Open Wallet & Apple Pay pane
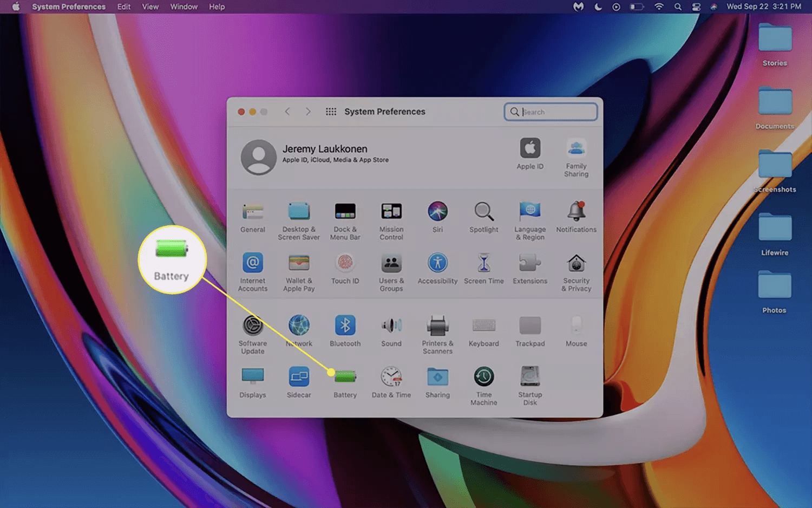The height and width of the screenshot is (508, 812). [x=299, y=272]
